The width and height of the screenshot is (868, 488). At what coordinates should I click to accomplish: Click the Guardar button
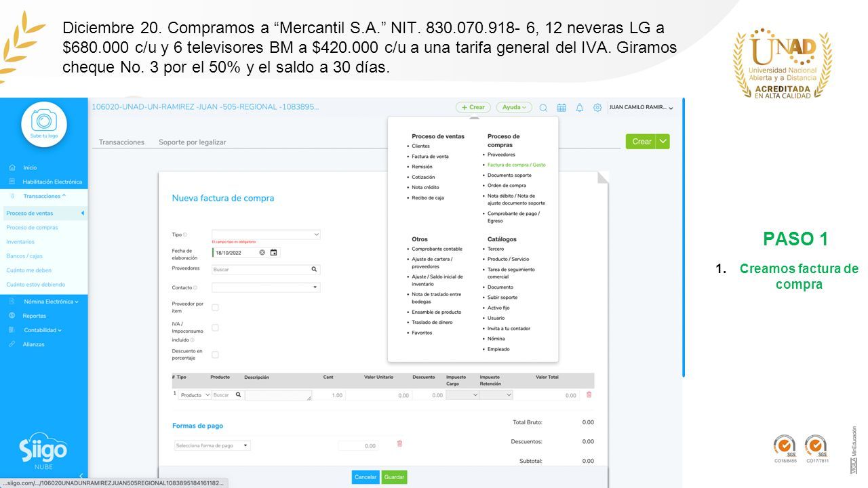[394, 477]
